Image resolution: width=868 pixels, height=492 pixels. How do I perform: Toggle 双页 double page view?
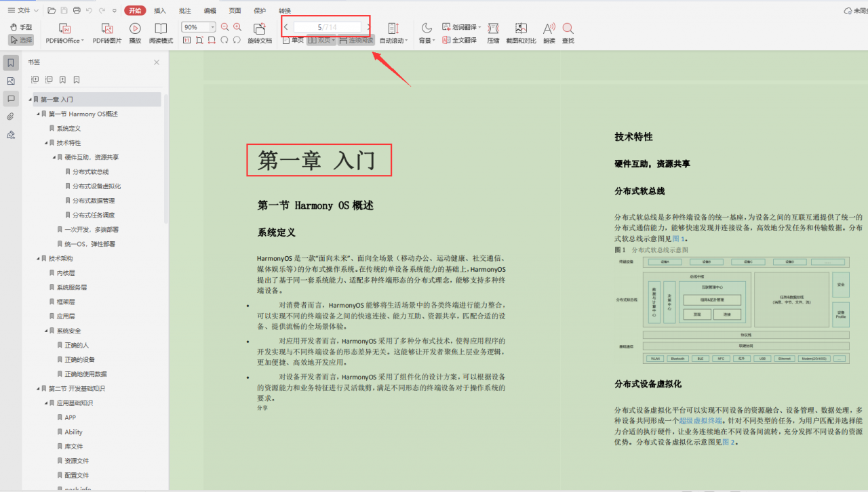click(321, 41)
